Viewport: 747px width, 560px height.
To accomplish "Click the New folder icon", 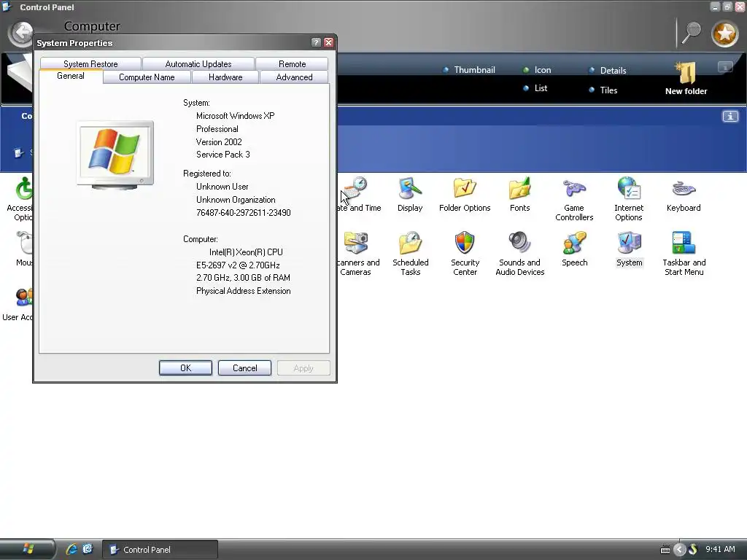I will 686,79.
